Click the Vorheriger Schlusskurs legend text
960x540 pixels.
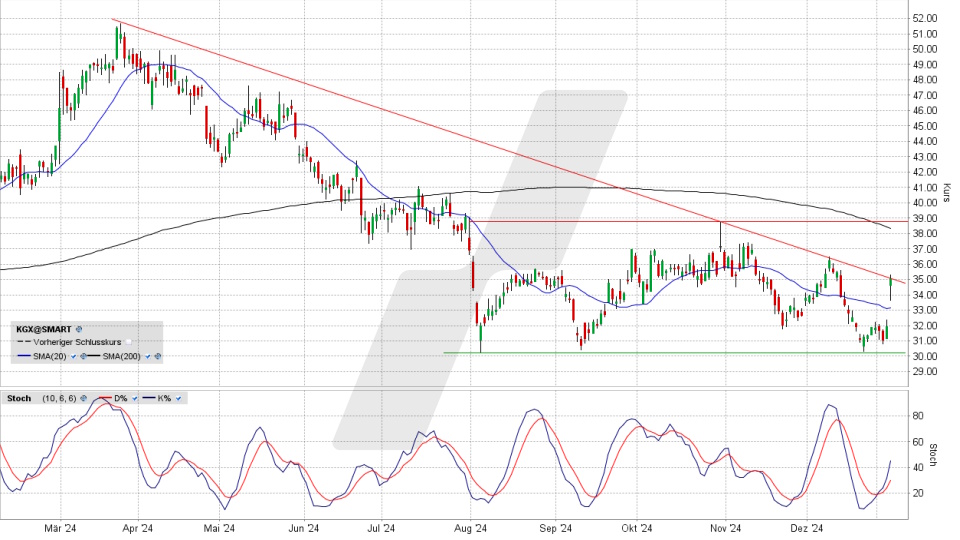click(77, 342)
